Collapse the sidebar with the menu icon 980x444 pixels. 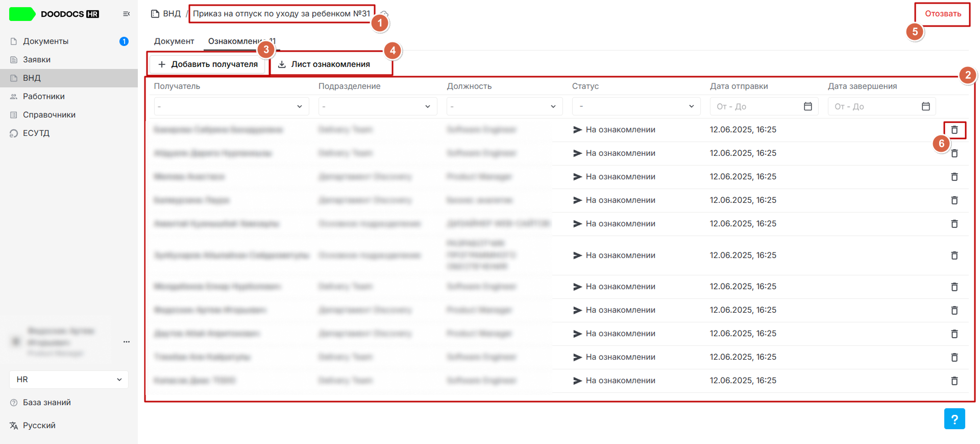pyautogui.click(x=126, y=14)
